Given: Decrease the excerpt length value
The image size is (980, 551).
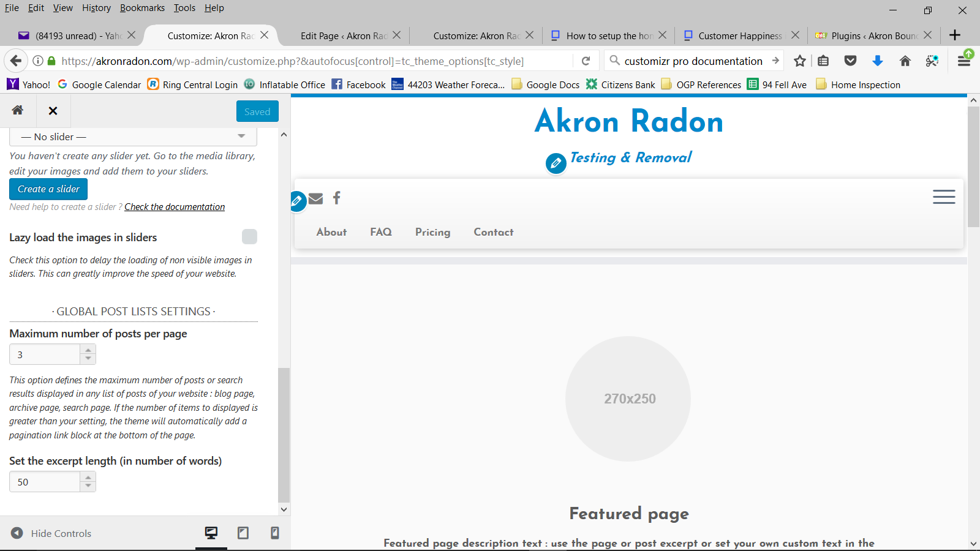Looking at the screenshot, I should (x=88, y=486).
